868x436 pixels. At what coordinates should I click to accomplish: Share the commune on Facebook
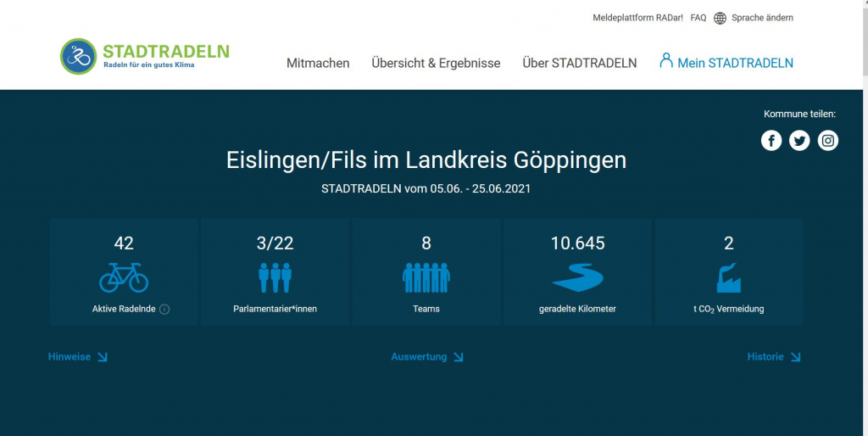pyautogui.click(x=771, y=141)
